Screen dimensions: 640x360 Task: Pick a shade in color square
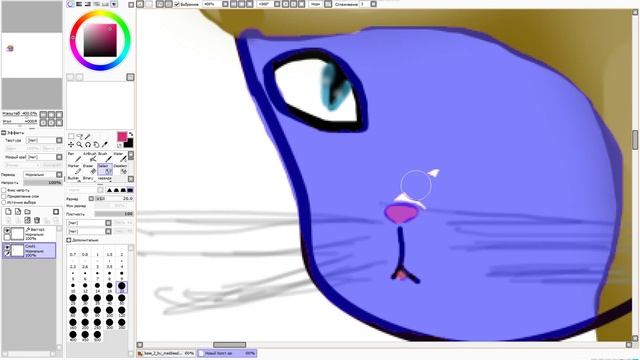[100, 40]
